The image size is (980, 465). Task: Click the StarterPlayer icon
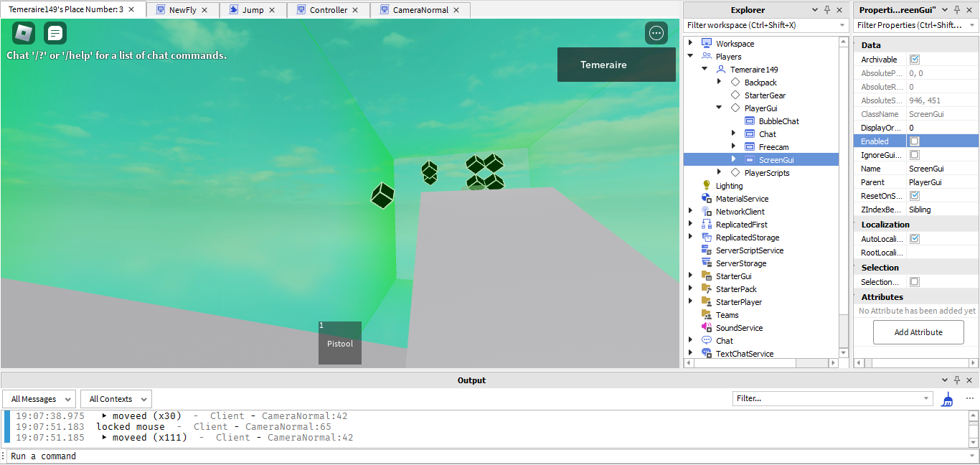[707, 302]
